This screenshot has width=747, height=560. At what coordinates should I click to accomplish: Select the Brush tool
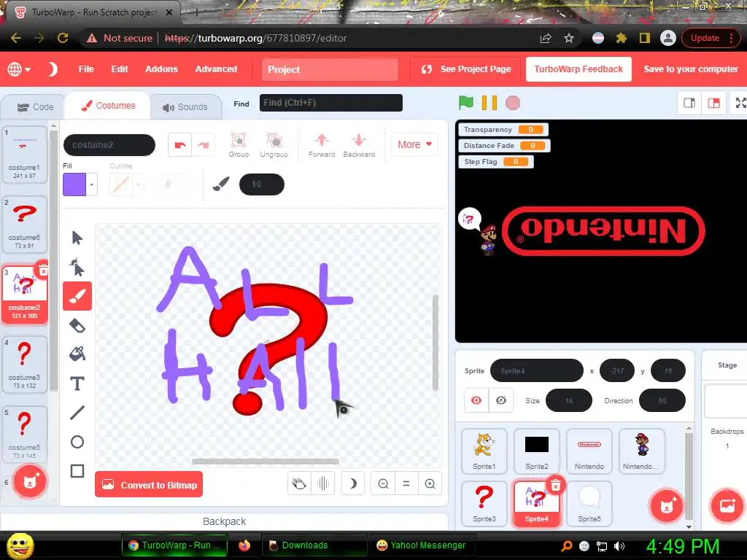(77, 296)
